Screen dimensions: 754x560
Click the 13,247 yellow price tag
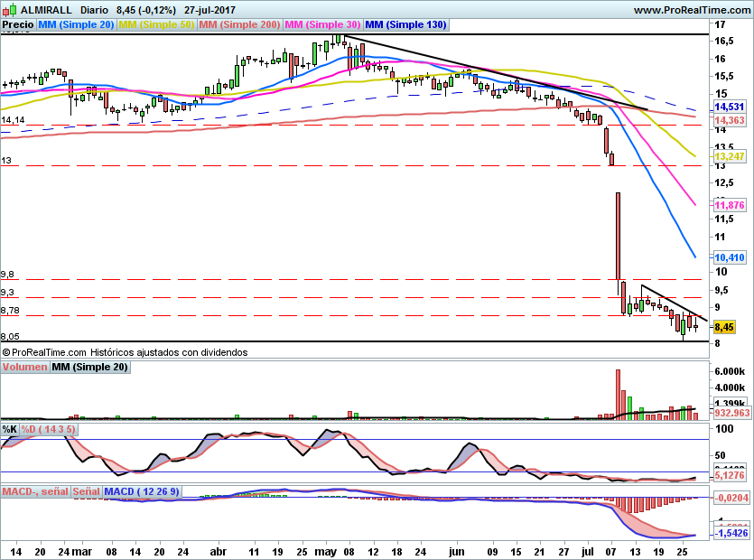click(x=730, y=156)
